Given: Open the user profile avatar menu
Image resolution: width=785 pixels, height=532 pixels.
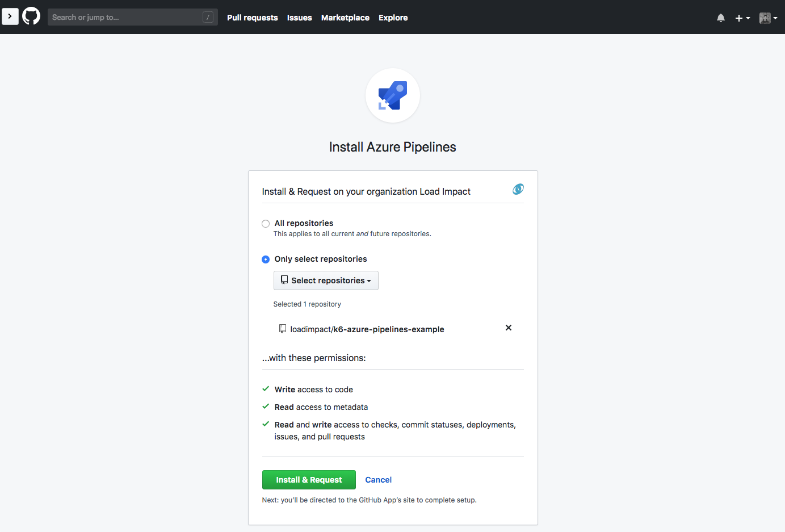Looking at the screenshot, I should pos(768,18).
